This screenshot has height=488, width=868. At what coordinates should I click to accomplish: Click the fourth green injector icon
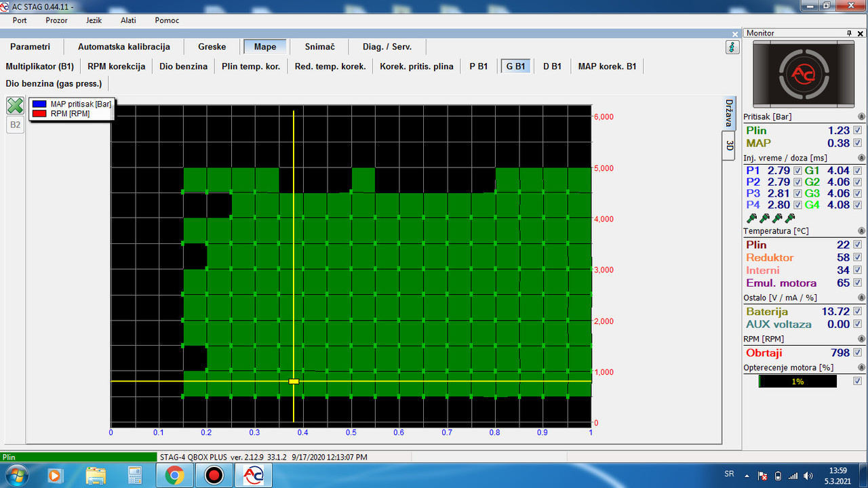click(790, 218)
